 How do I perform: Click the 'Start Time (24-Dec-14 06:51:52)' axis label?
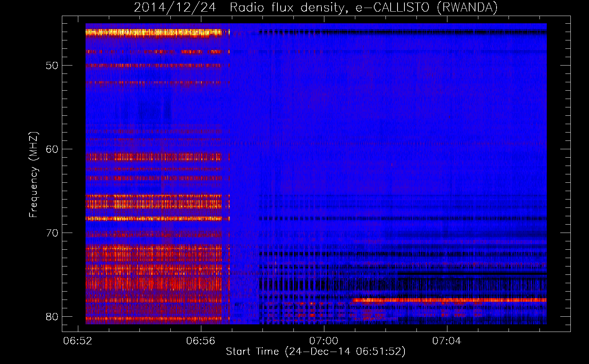coord(316,351)
